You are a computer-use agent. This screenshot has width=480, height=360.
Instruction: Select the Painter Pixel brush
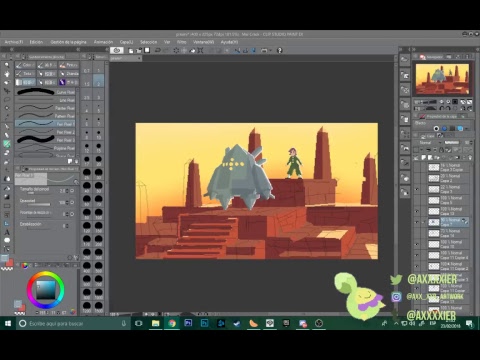[x=45, y=108]
